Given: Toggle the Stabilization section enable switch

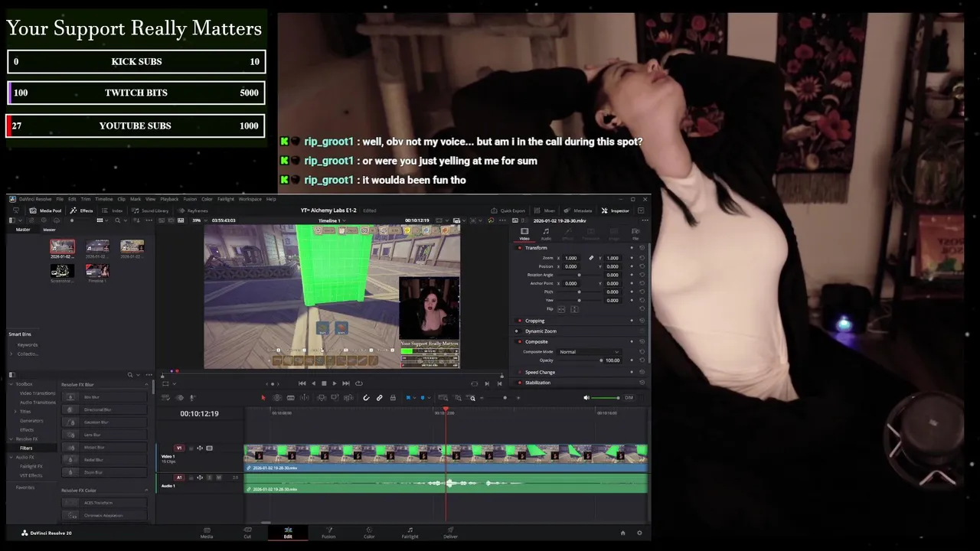Looking at the screenshot, I should click(x=519, y=383).
